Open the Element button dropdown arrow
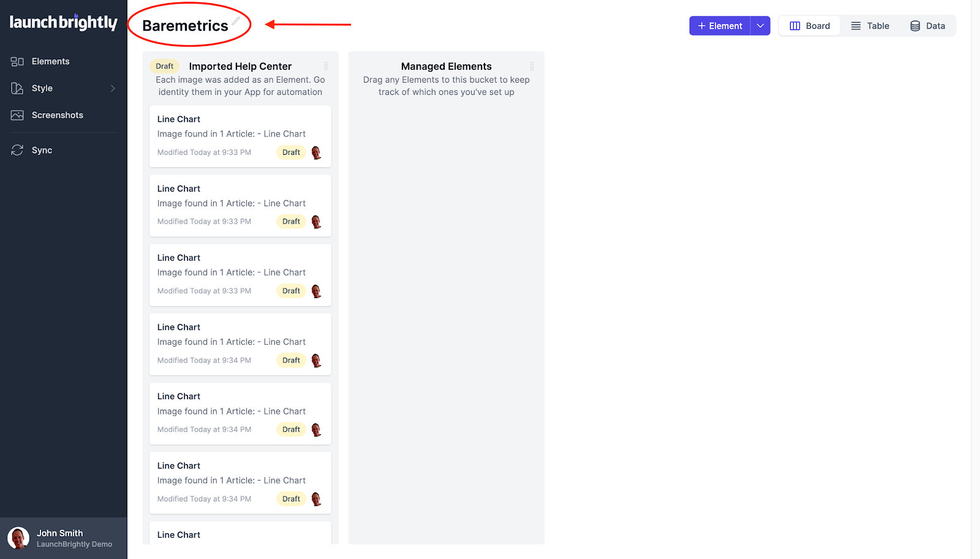The image size is (980, 559). (760, 26)
